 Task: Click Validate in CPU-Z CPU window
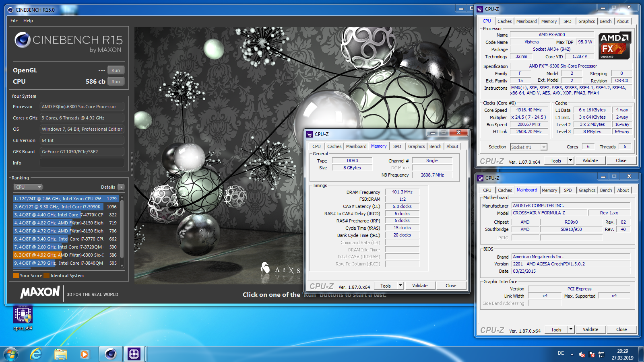click(x=590, y=160)
